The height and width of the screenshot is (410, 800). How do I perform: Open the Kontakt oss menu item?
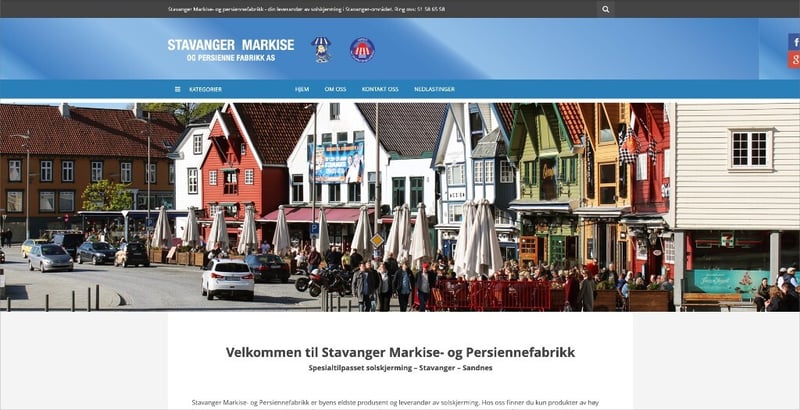[x=380, y=89]
